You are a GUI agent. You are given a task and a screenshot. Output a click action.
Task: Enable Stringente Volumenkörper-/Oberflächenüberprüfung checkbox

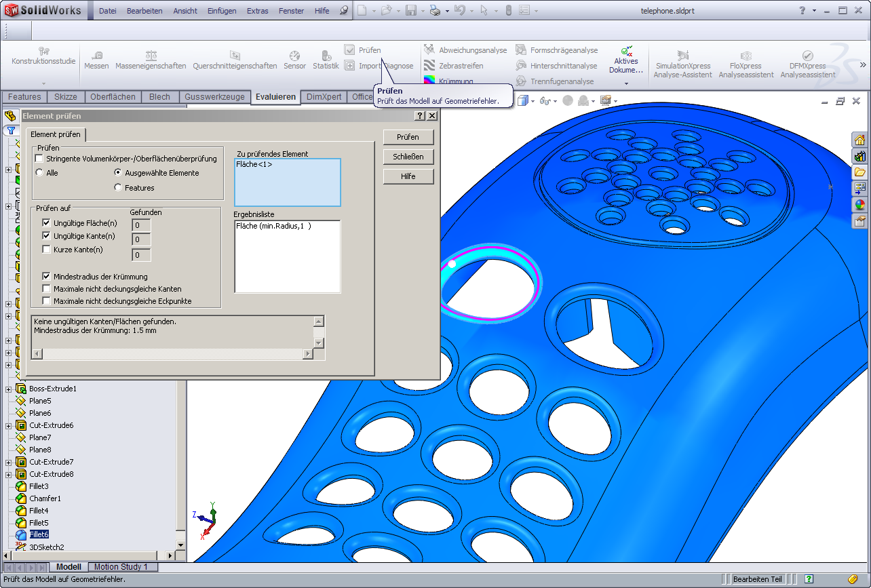click(x=39, y=159)
